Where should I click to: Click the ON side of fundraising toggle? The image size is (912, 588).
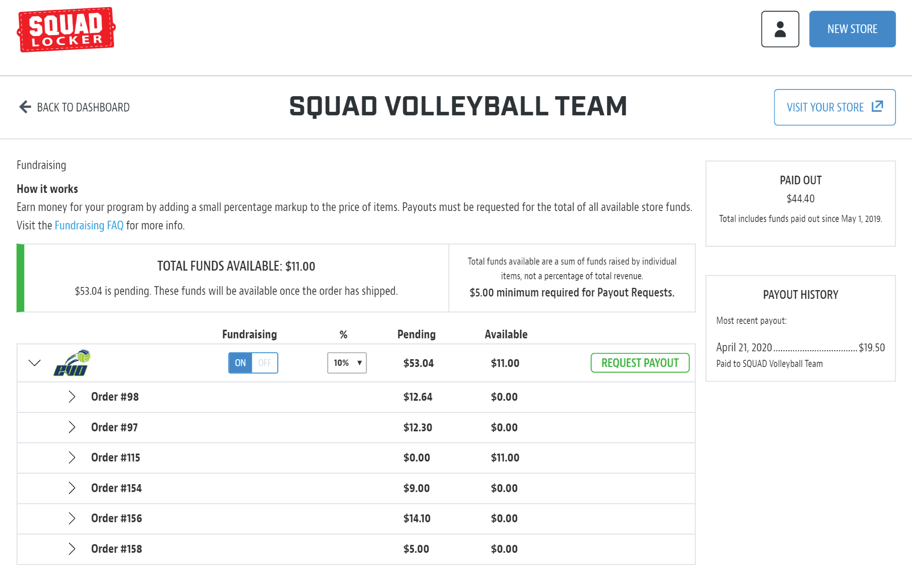(240, 363)
